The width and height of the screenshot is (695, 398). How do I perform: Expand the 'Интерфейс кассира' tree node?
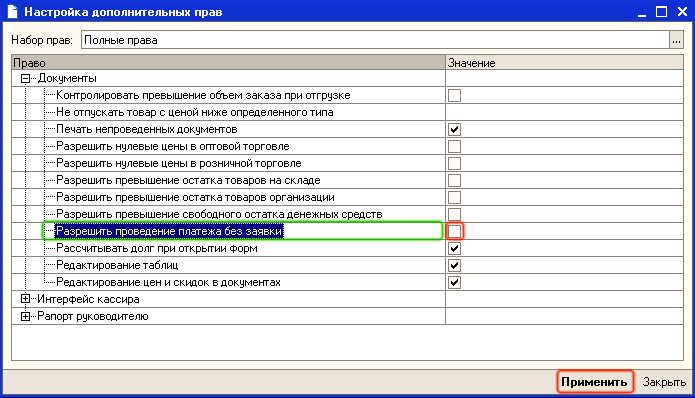(x=25, y=299)
